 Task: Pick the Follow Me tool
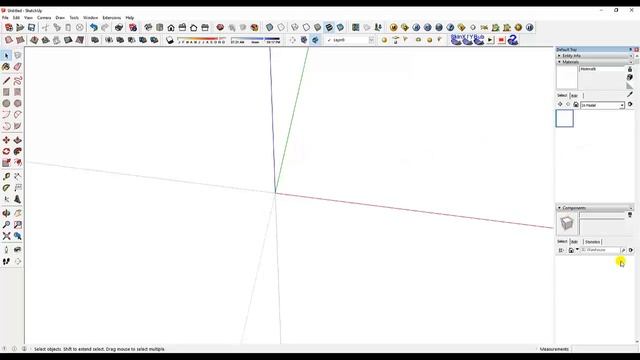tap(18, 151)
